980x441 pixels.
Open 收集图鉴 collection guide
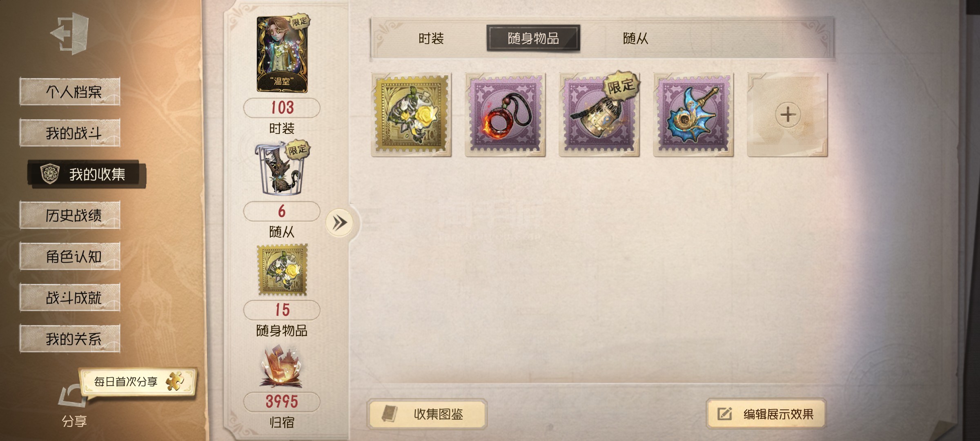(427, 414)
